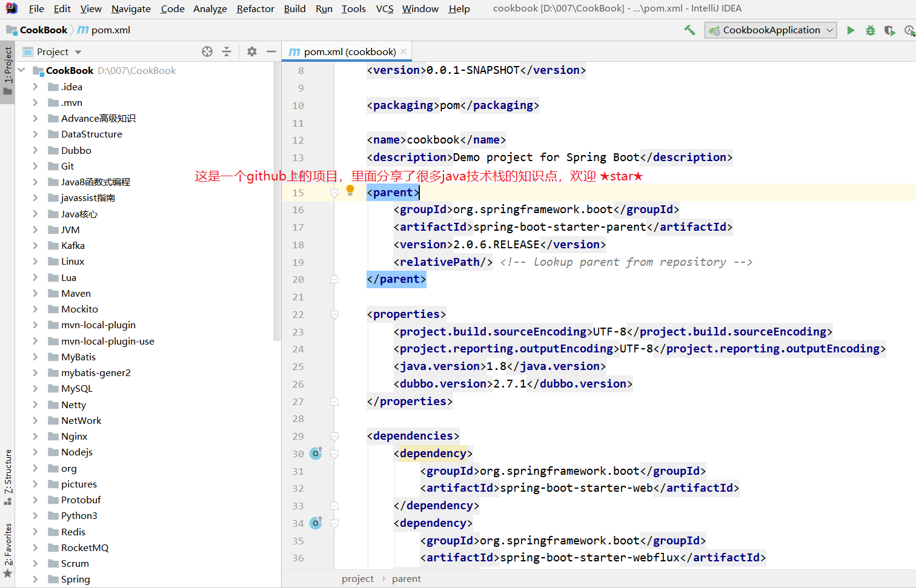Click the project breadcrumb at editor bottom
The width and height of the screenshot is (916, 588).
pyautogui.click(x=357, y=578)
